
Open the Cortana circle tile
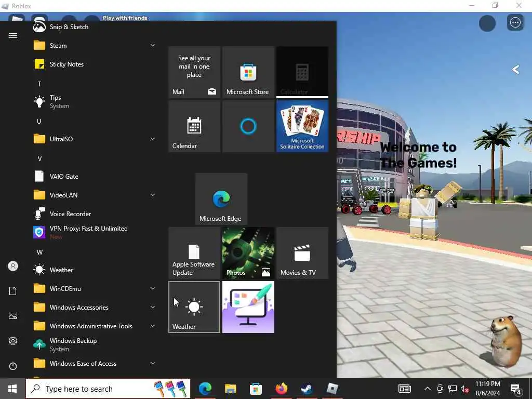point(248,126)
